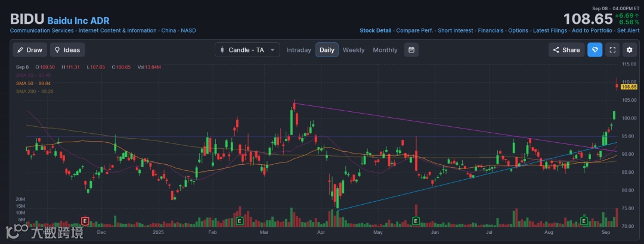Open Short Interest link
Viewport: 644px width, 244px height.
click(x=456, y=30)
